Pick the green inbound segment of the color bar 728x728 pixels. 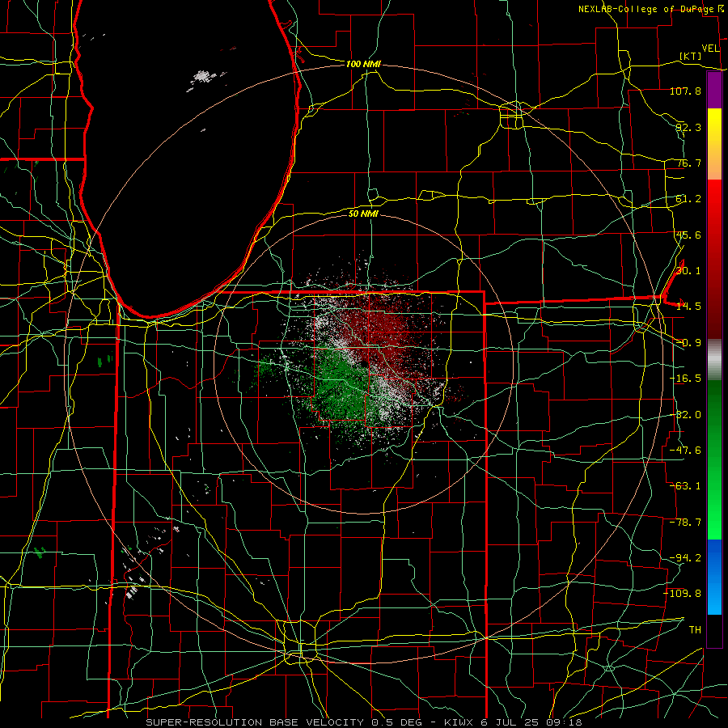[x=714, y=459]
